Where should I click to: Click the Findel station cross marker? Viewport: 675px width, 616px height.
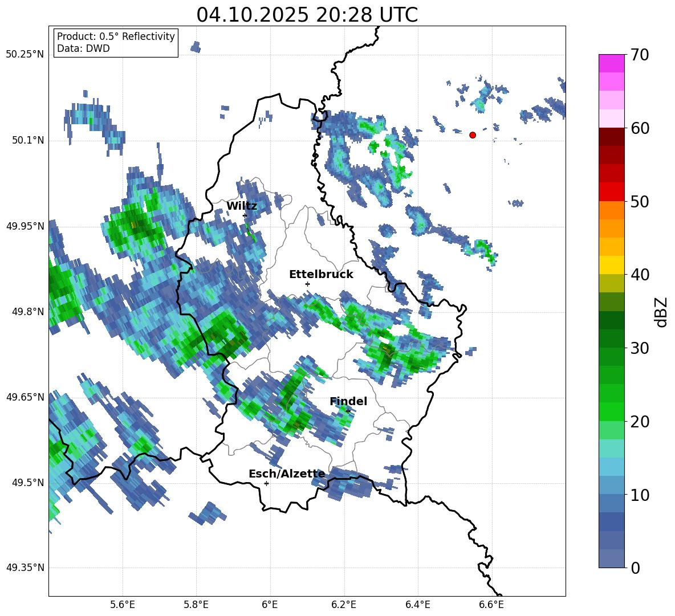348,411
